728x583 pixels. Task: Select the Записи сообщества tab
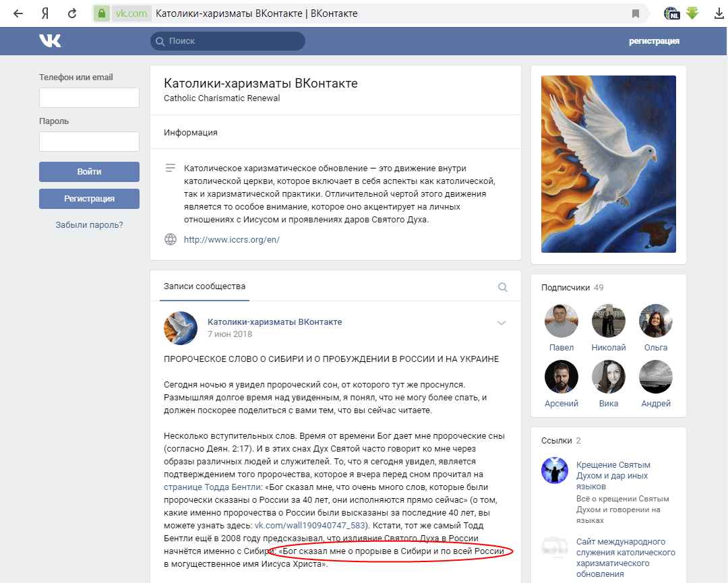204,286
